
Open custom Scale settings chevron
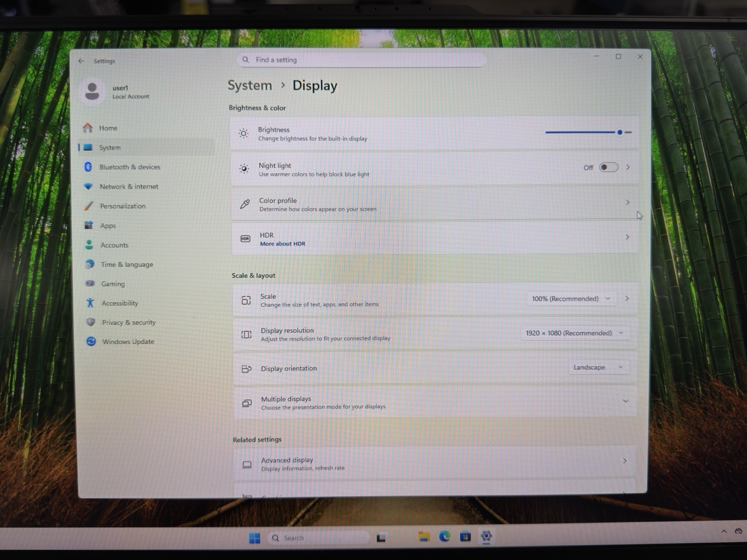coord(627,298)
